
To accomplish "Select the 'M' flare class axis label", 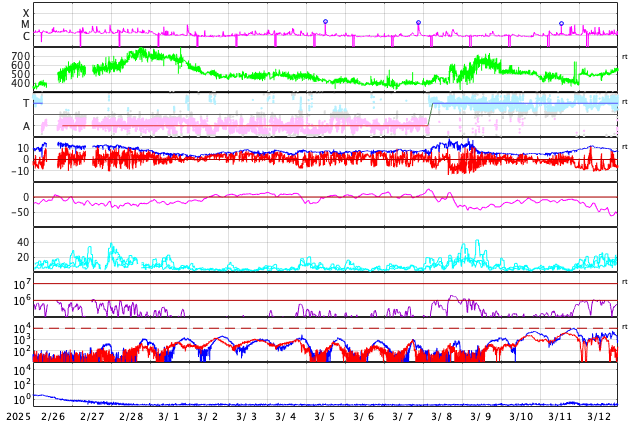I will coord(25,25).
